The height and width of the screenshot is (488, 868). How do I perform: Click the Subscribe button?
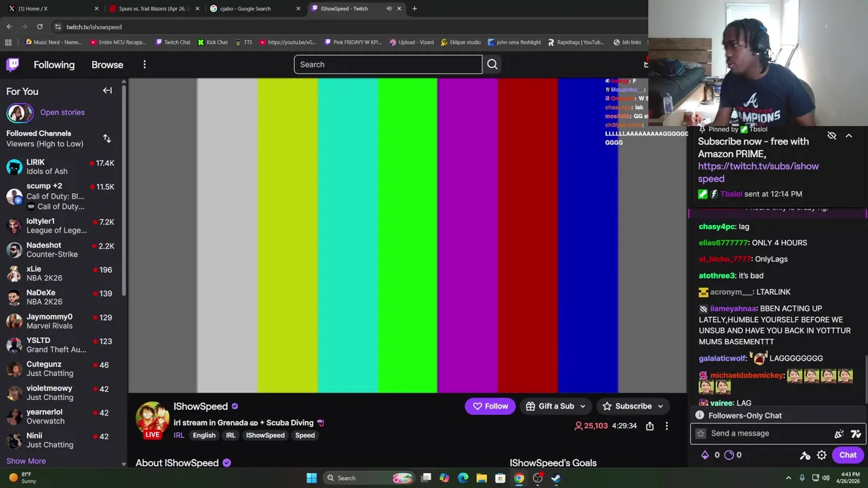(x=627, y=406)
